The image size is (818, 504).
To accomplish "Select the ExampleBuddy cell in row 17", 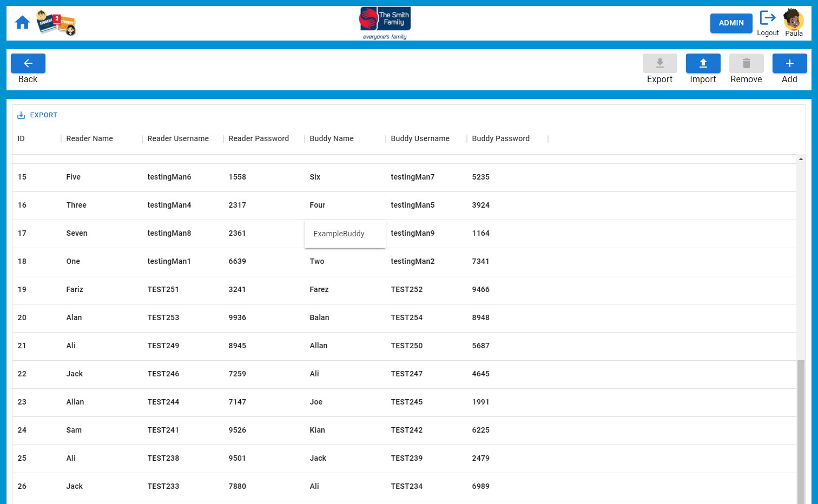I will click(345, 234).
